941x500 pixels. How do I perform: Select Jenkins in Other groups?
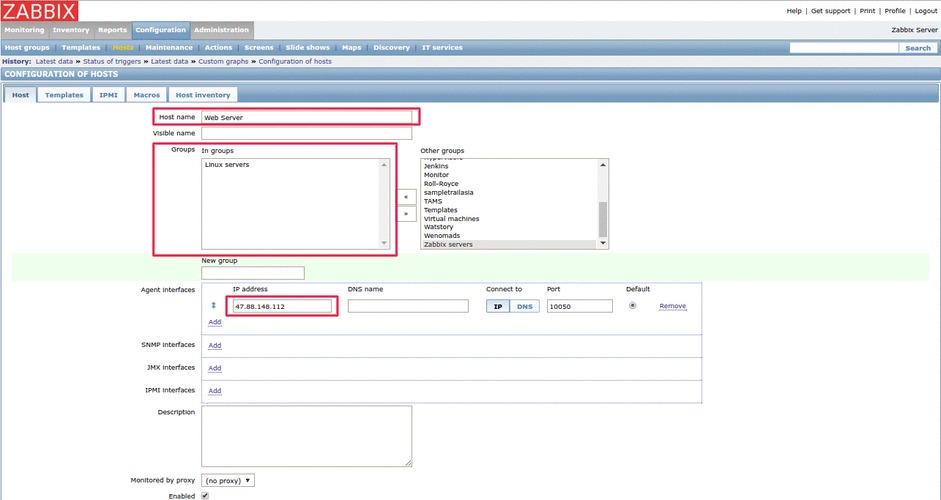pyautogui.click(x=436, y=166)
